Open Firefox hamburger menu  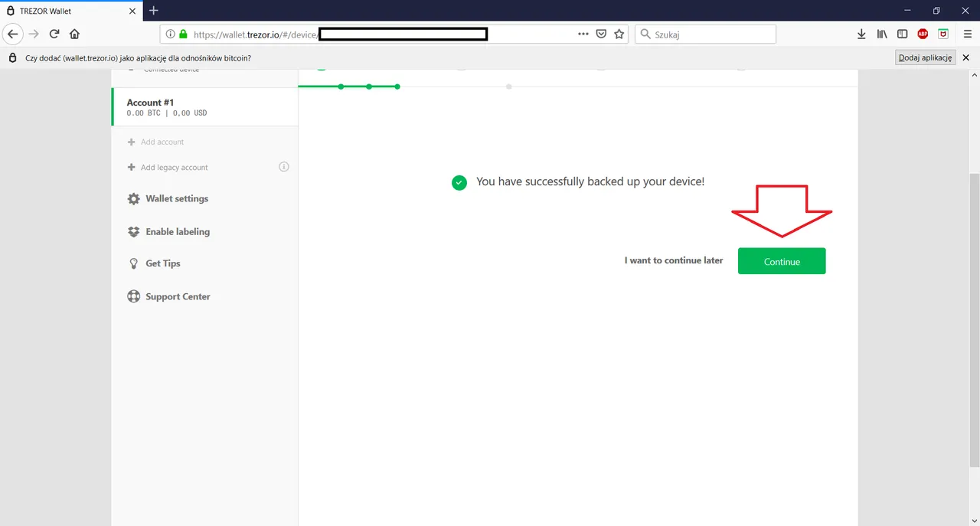click(x=966, y=34)
